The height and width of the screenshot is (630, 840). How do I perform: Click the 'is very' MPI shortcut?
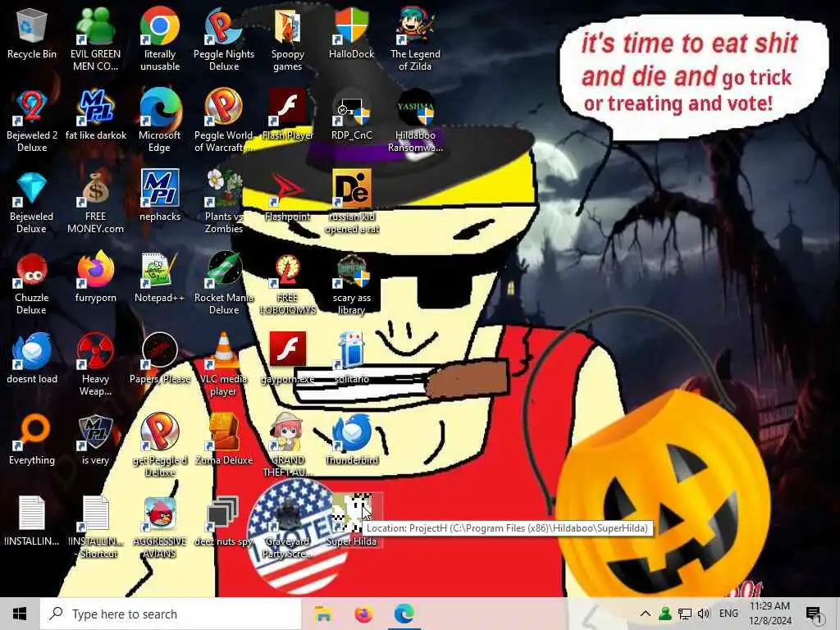(x=95, y=441)
